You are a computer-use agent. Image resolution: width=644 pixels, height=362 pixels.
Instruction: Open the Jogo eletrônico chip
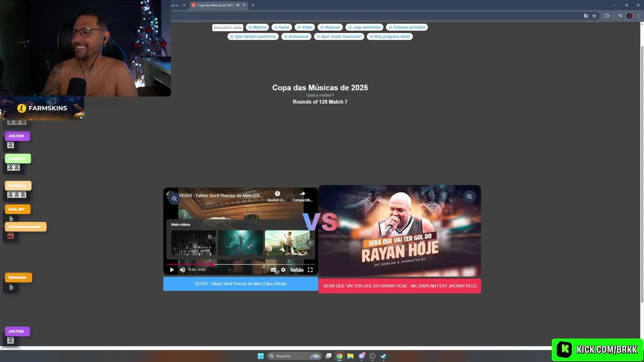click(364, 27)
